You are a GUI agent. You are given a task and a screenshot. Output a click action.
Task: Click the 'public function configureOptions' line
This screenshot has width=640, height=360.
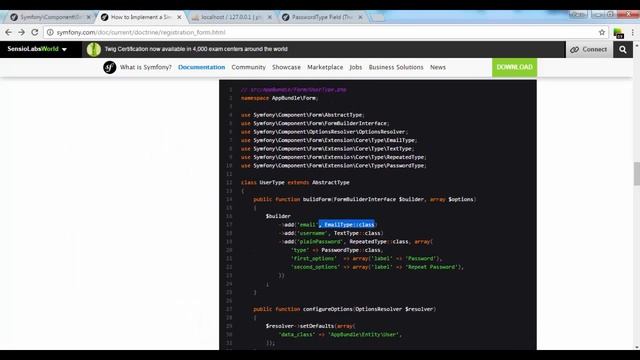(x=344, y=309)
